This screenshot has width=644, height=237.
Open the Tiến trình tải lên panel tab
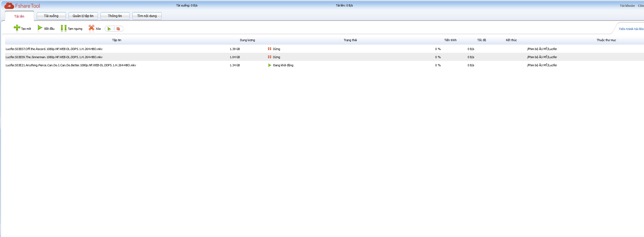tap(631, 29)
